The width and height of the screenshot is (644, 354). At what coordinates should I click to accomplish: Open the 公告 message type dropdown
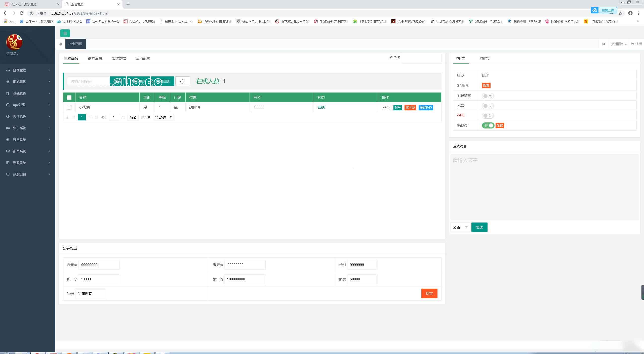click(460, 227)
